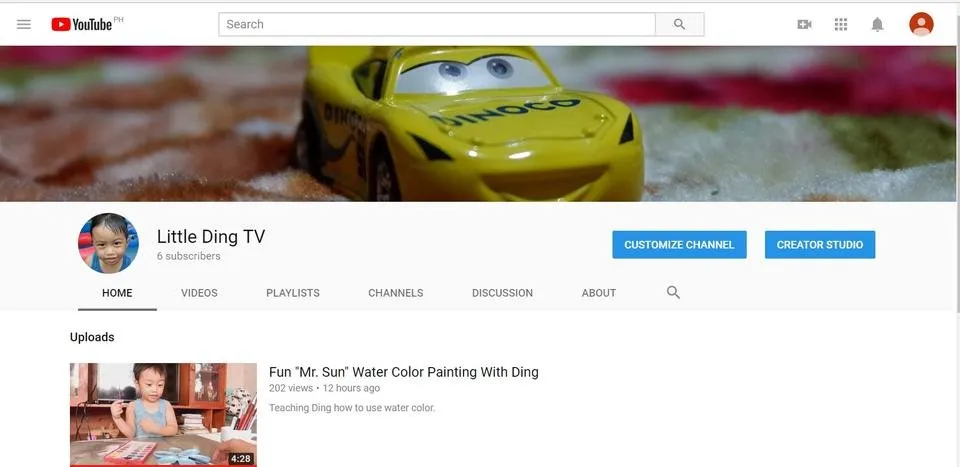
Task: Open the CHANNELS tab
Action: tap(396, 293)
